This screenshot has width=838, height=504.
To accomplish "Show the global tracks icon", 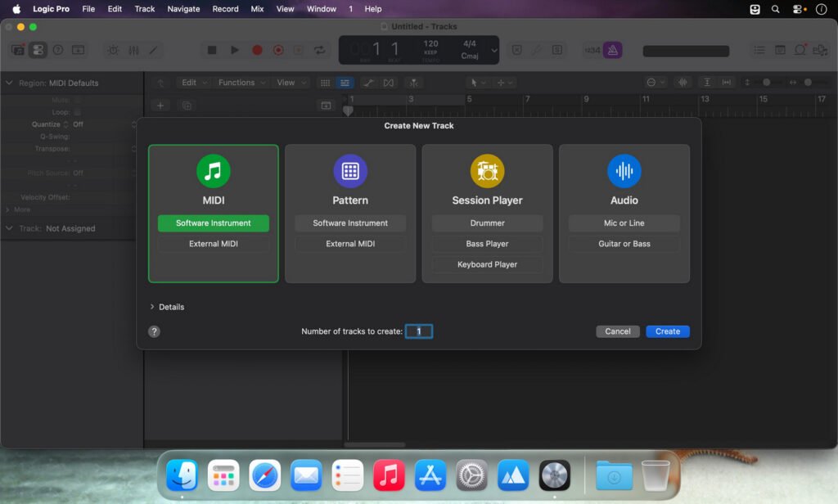I will tap(326, 106).
